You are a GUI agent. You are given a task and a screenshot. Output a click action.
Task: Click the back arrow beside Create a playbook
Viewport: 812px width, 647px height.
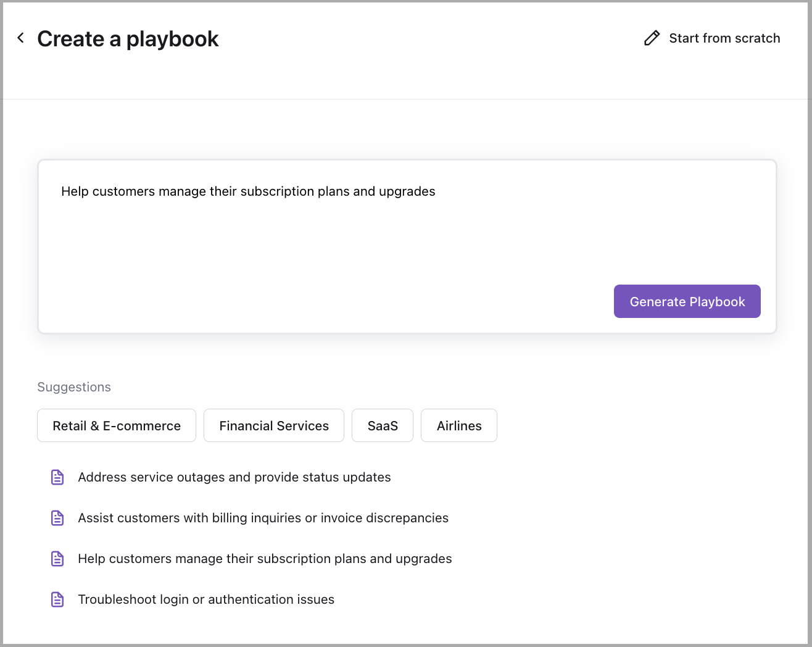click(x=20, y=38)
